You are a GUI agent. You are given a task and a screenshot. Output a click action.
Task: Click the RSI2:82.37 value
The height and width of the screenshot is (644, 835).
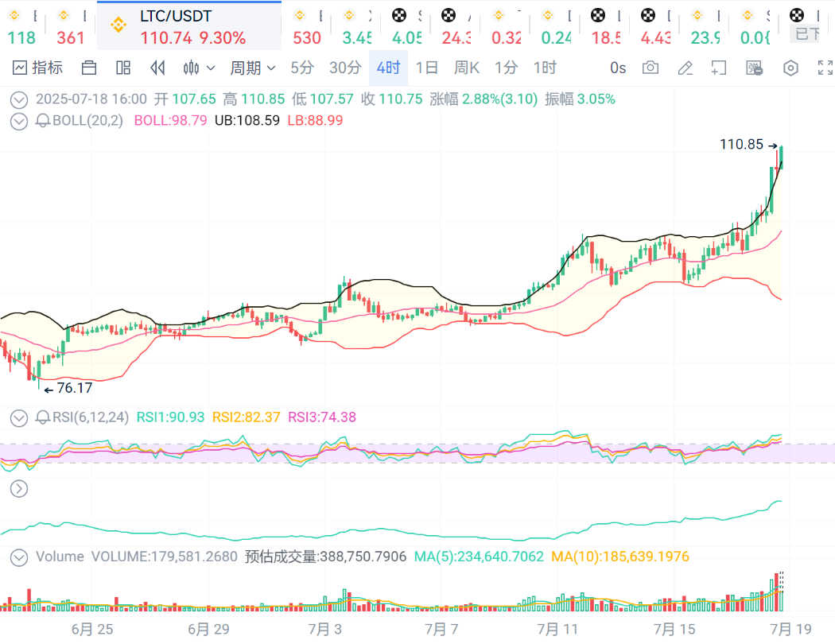[x=246, y=417]
